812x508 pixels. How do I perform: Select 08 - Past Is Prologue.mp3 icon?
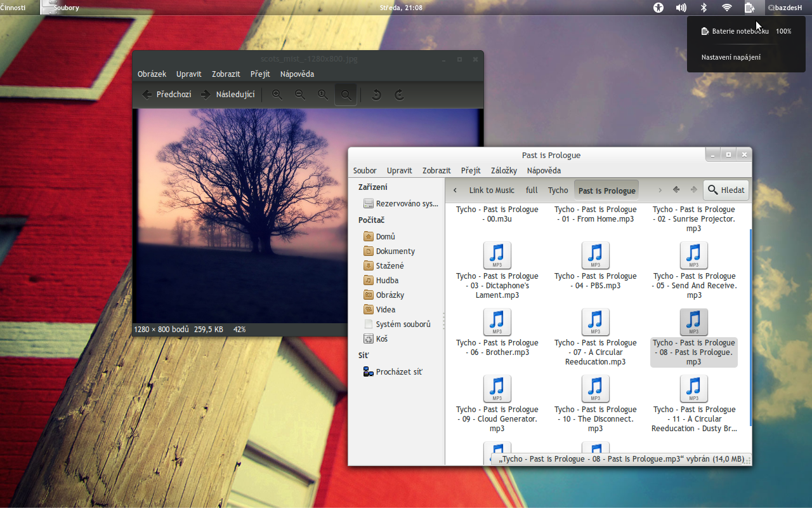693,322
